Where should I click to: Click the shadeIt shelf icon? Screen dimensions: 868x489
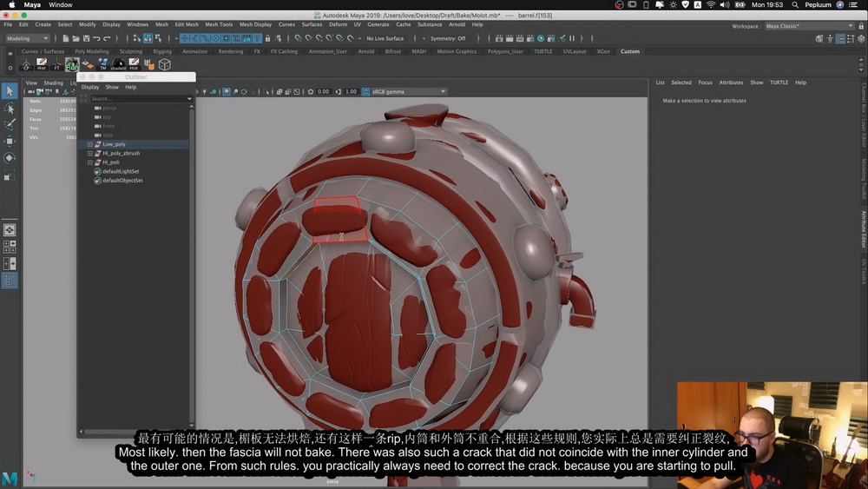coord(118,64)
